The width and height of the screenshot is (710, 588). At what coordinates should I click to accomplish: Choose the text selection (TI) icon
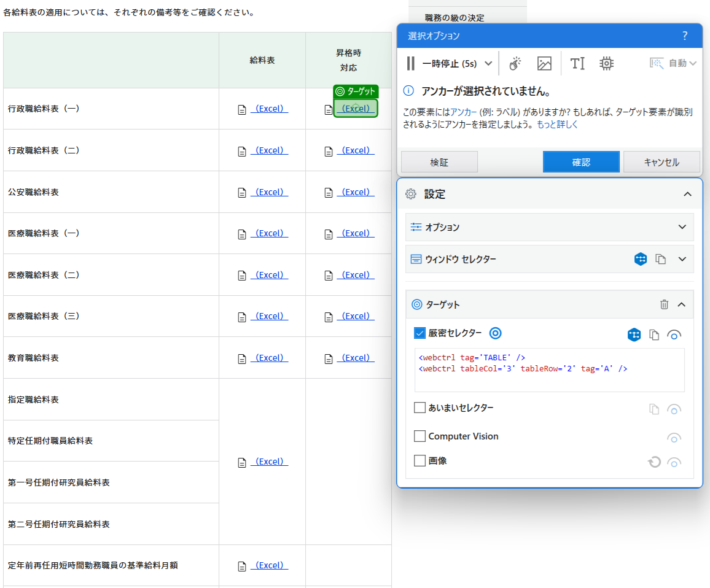click(x=577, y=63)
